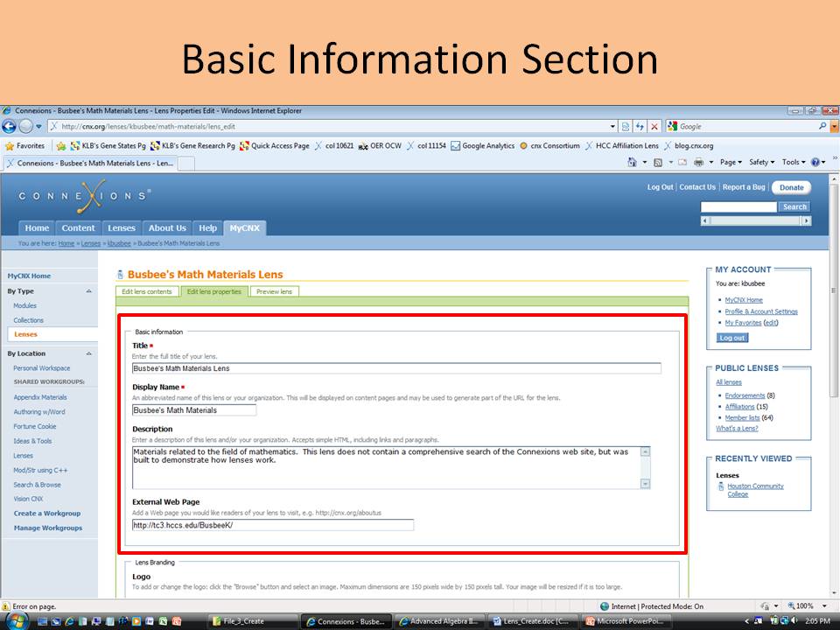
Task: Click the Print icon in command bar
Action: pos(698,163)
